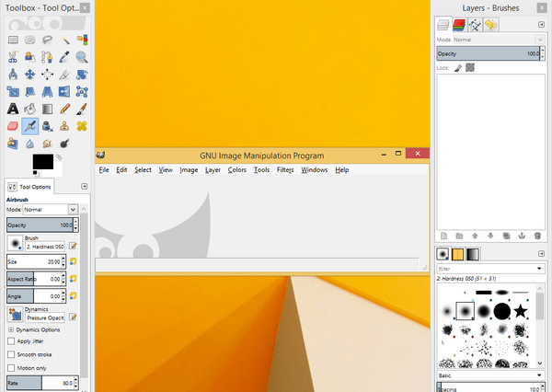
Task: Select the Zoom magnifier tool
Action: (82, 57)
